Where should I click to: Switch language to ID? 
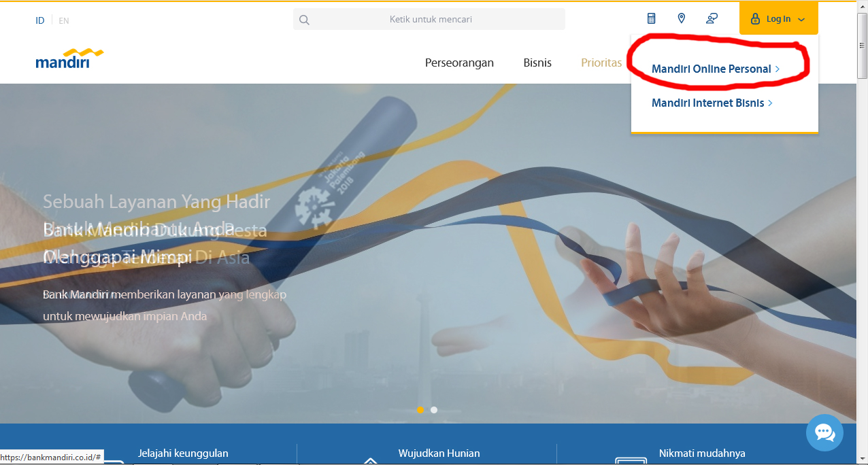pyautogui.click(x=40, y=20)
